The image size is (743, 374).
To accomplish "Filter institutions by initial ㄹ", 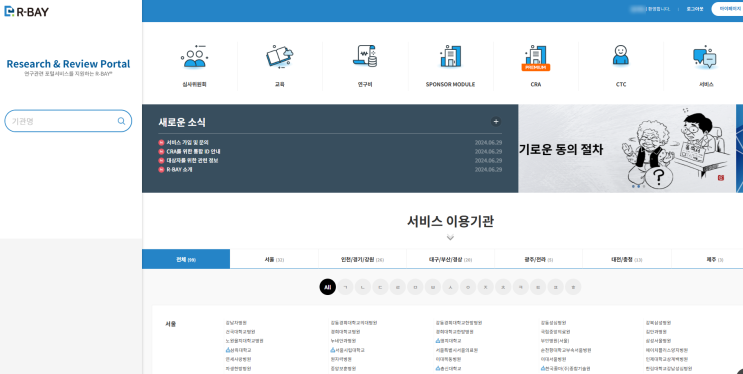I will point(398,287).
